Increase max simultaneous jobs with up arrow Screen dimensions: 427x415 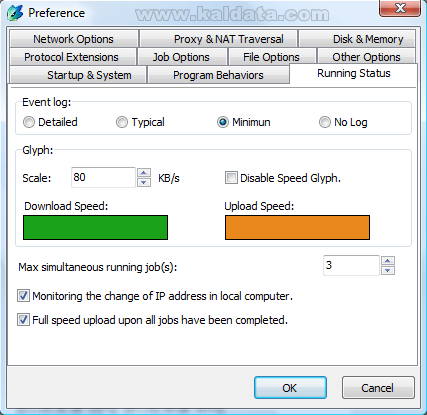point(388,261)
